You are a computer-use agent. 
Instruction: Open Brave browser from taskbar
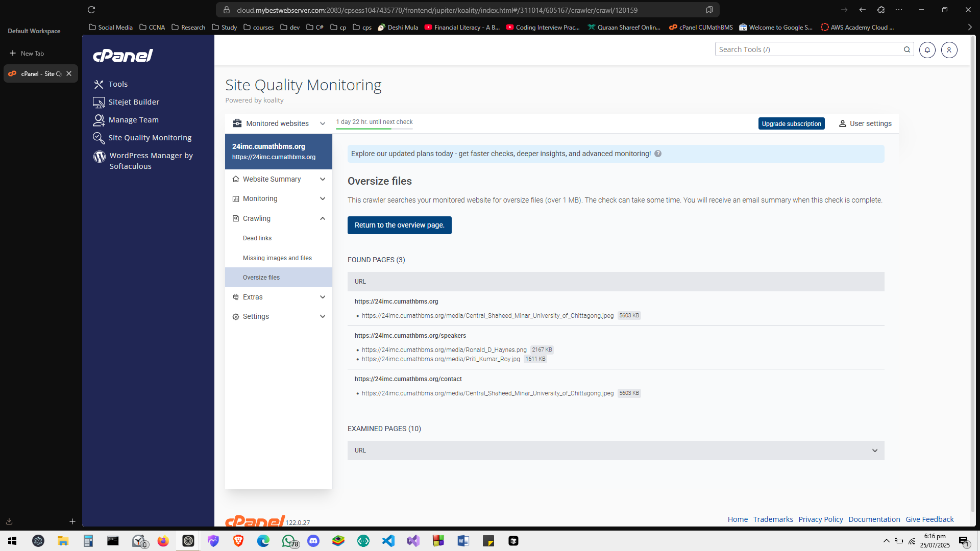point(238,541)
